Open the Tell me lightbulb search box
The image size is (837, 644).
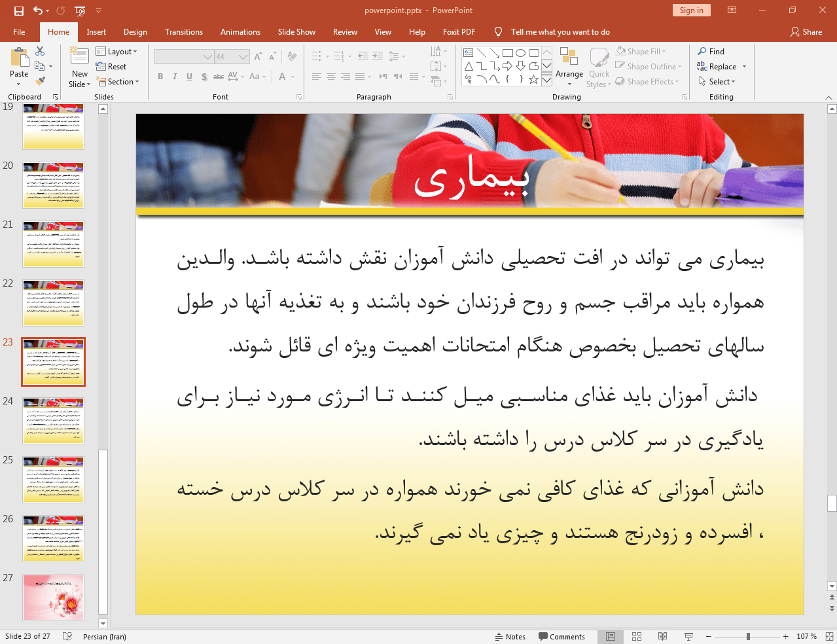(552, 32)
